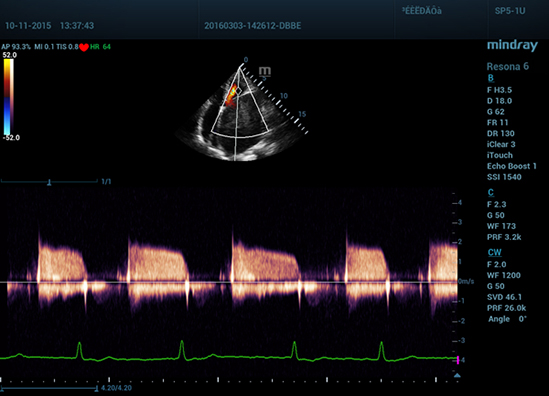
Task: Click the second ECG R-wave peak
Action: (182, 341)
